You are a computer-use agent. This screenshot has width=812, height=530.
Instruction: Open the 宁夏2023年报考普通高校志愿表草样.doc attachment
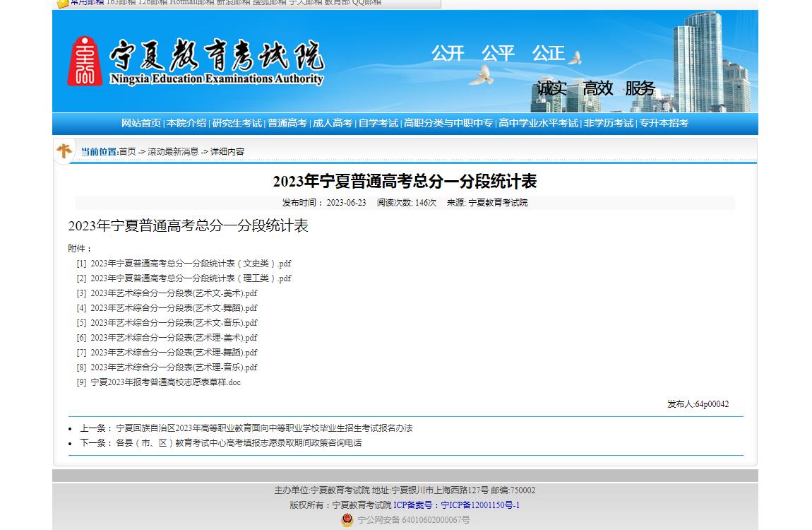click(166, 382)
